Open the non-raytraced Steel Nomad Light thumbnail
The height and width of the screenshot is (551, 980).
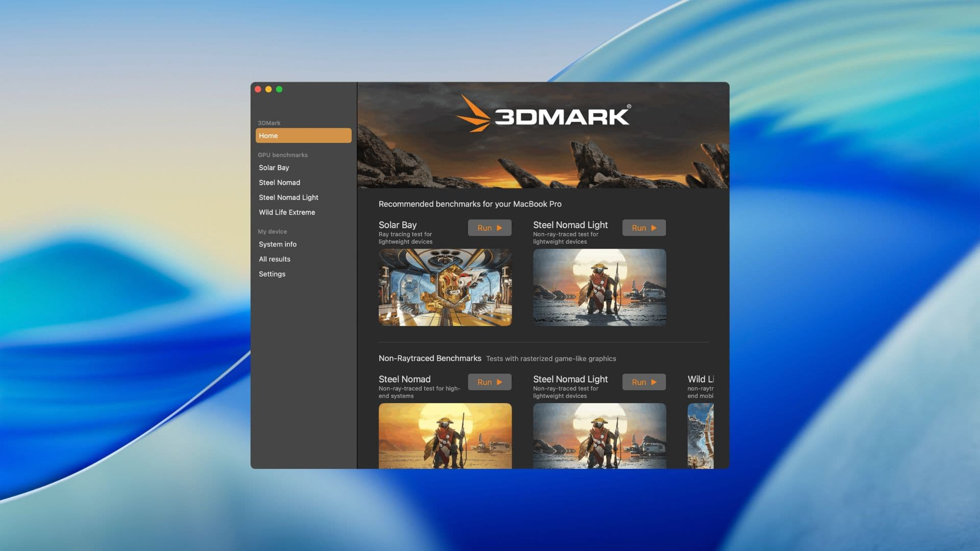click(599, 436)
